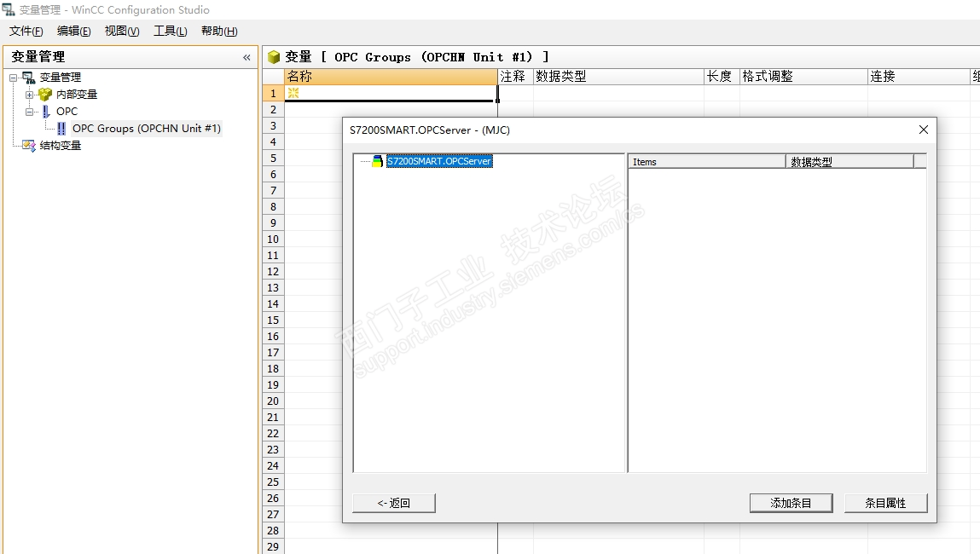Expand the 内部变量 tree node
Viewport: 980px width, 554px height.
coord(29,95)
